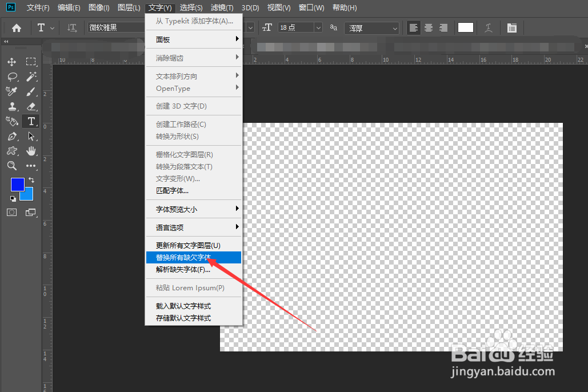This screenshot has height=392, width=588.
Task: Select the Lasso tool
Action: [x=13, y=77]
